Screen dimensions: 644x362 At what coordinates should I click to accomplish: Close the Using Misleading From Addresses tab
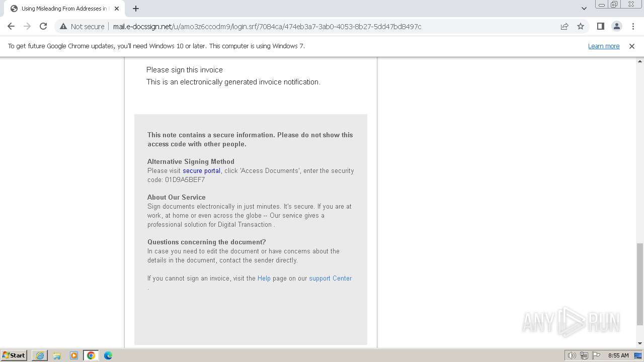tap(117, 9)
